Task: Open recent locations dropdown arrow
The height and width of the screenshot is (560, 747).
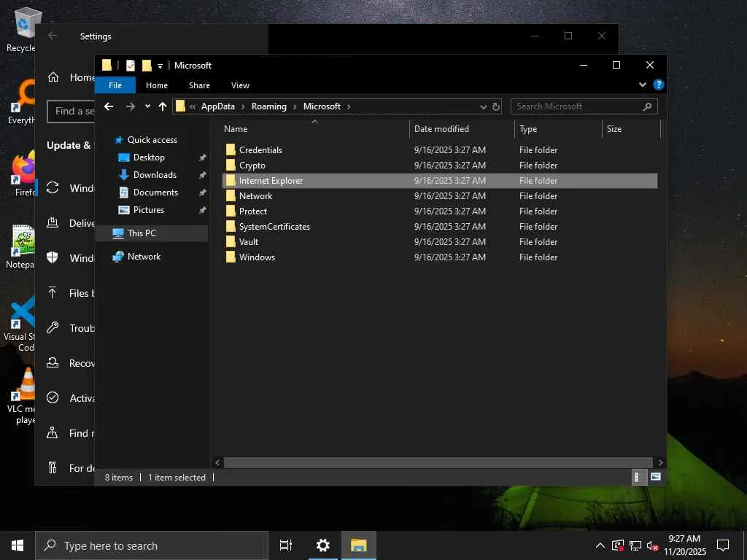Action: pos(147,106)
